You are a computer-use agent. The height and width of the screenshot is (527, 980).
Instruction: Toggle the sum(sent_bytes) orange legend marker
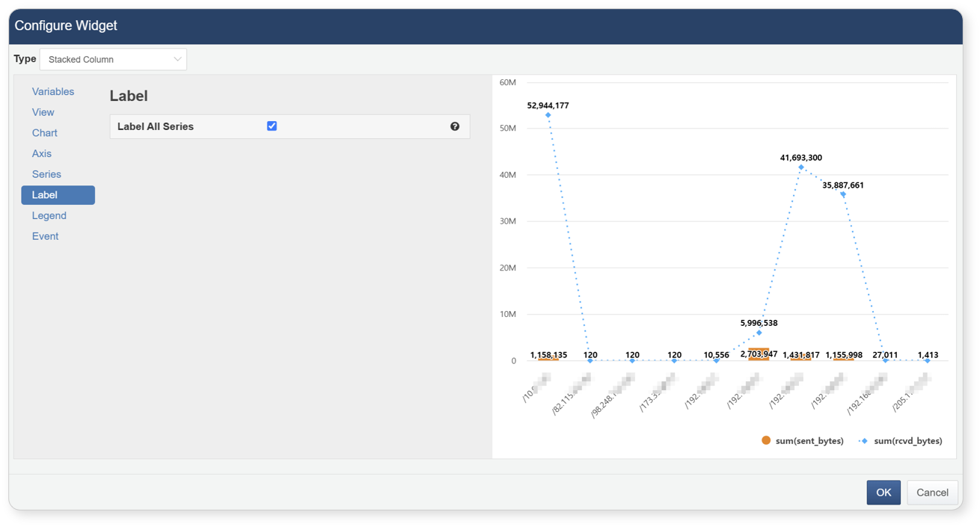click(x=765, y=440)
